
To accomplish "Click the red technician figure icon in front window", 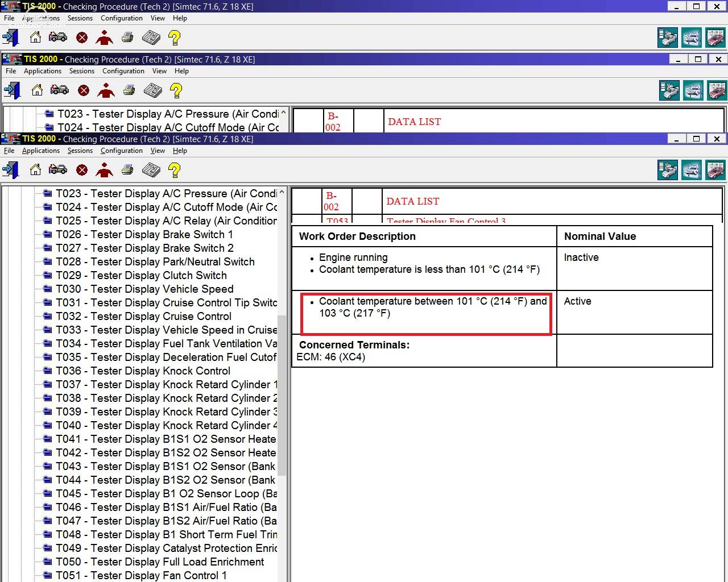I will click(104, 169).
